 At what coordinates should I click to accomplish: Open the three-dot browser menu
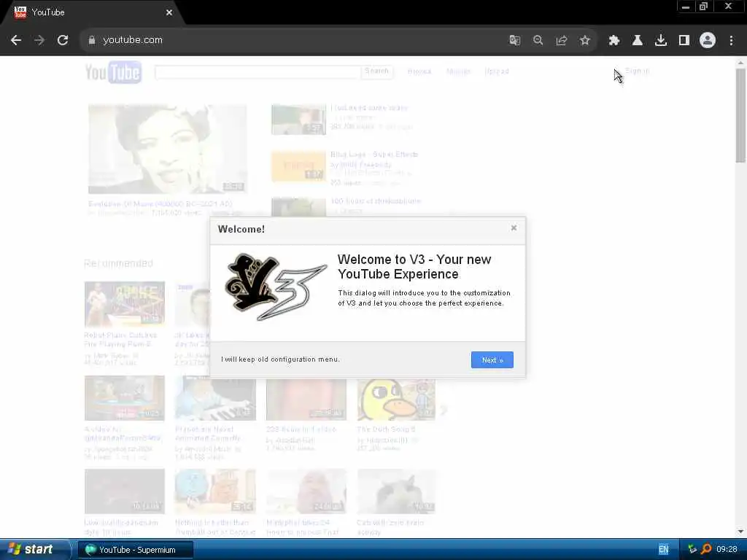coord(731,41)
